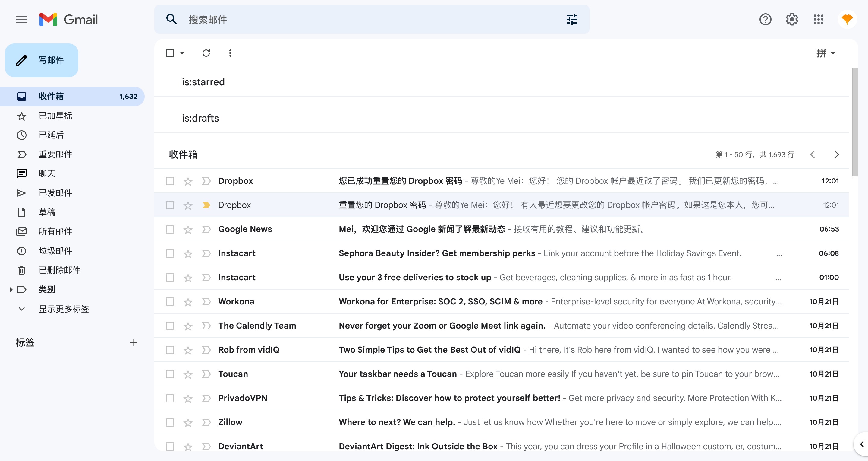Open the Settings gear icon
Image resolution: width=868 pixels, height=461 pixels.
792,19
